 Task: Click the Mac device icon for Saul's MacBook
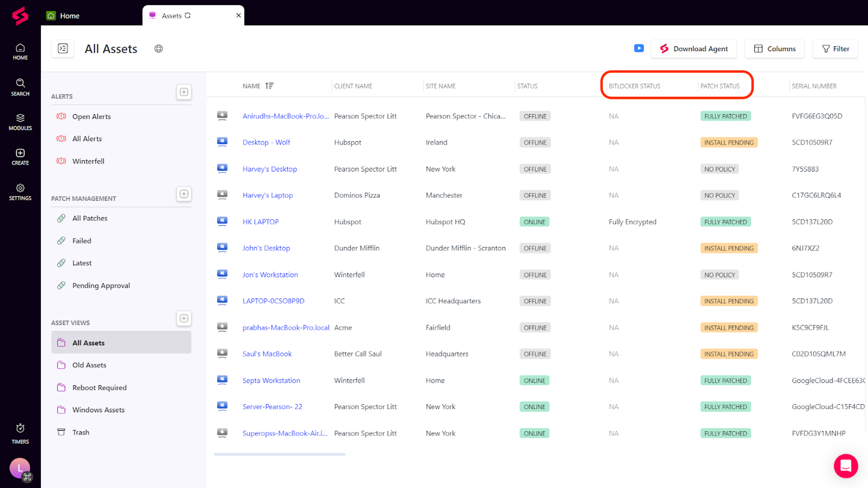click(222, 354)
